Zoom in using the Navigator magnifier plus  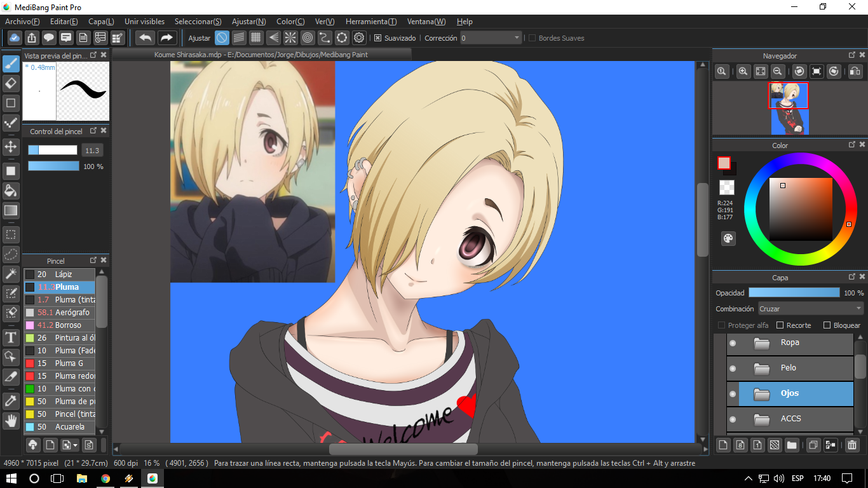[x=743, y=72]
